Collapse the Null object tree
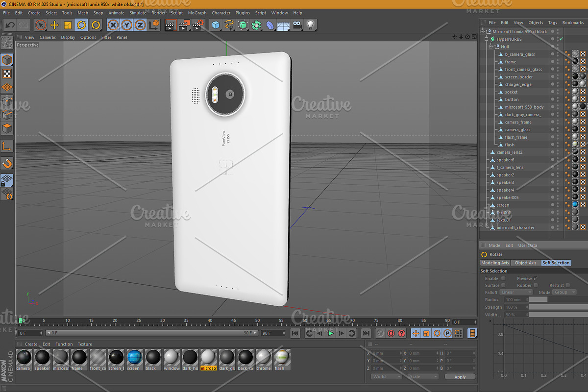The width and height of the screenshot is (588, 392). coord(490,47)
